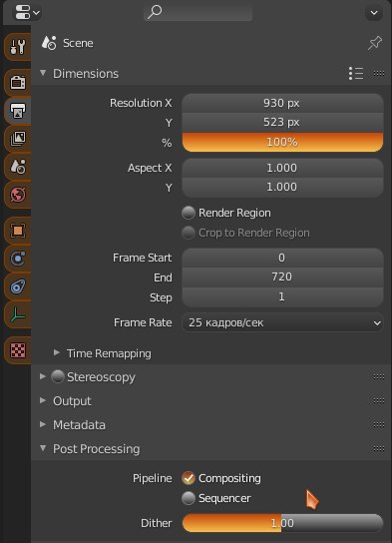Open the Texture properties tab
This screenshot has width=392, height=543.
[x=18, y=350]
